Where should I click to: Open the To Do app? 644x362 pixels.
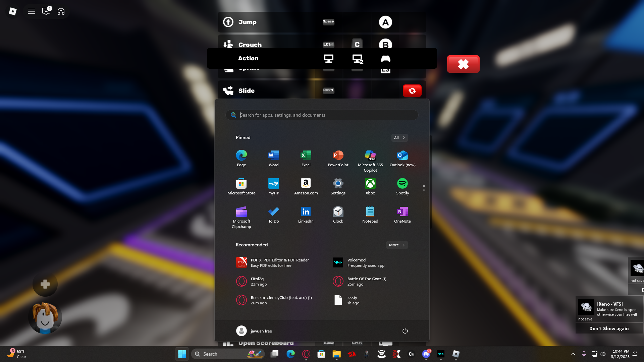(x=273, y=215)
